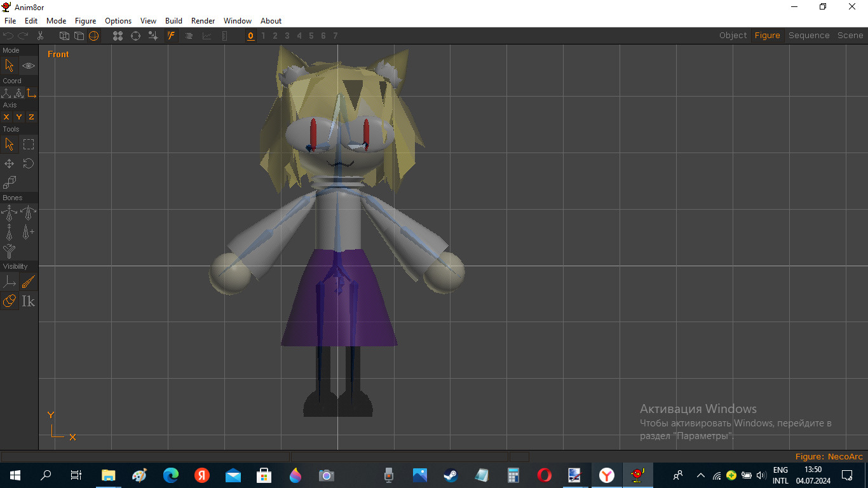Viewport: 868px width, 488px height.
Task: Click the smooth shaded view toolbar icon
Action: coord(94,36)
